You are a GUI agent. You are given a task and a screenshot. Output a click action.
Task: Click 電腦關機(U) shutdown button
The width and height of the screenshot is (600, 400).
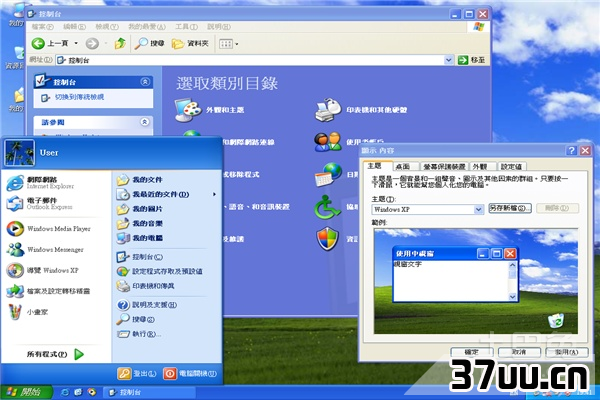pyautogui.click(x=190, y=373)
